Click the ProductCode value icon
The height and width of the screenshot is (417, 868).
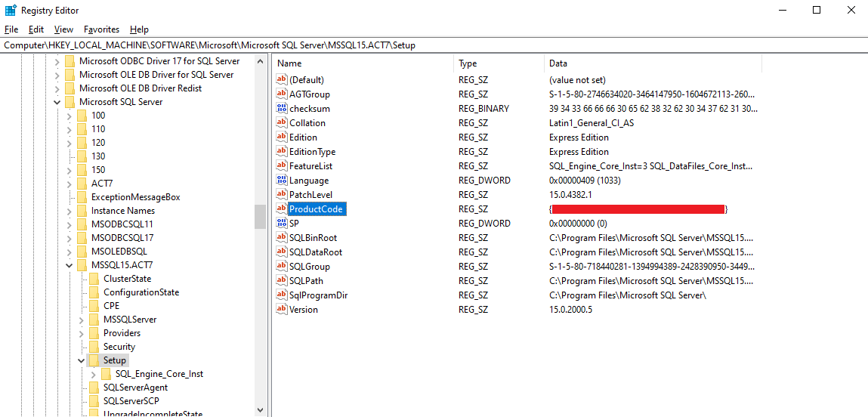coord(282,208)
